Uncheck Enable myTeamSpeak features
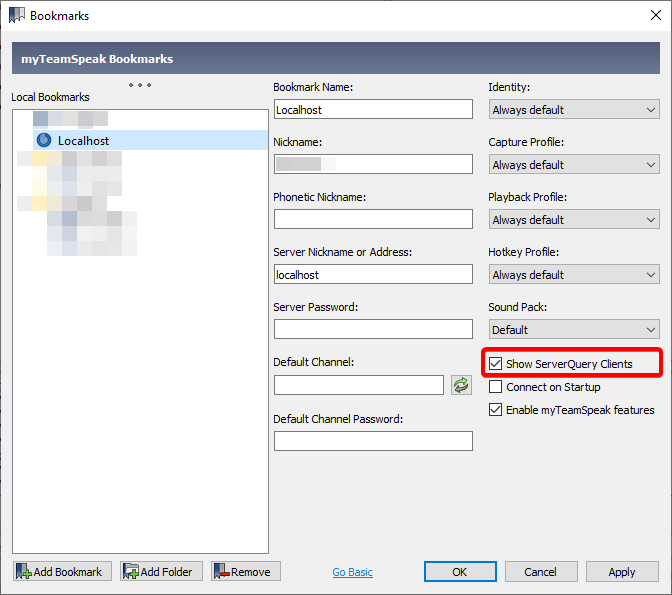Screen dimensions: 672x595 click(496, 410)
